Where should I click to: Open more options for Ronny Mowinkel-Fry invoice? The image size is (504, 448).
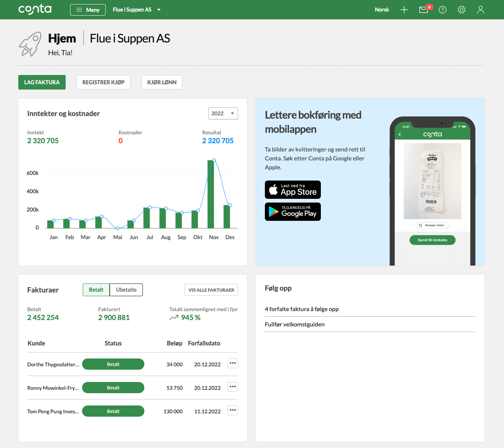coord(233,387)
